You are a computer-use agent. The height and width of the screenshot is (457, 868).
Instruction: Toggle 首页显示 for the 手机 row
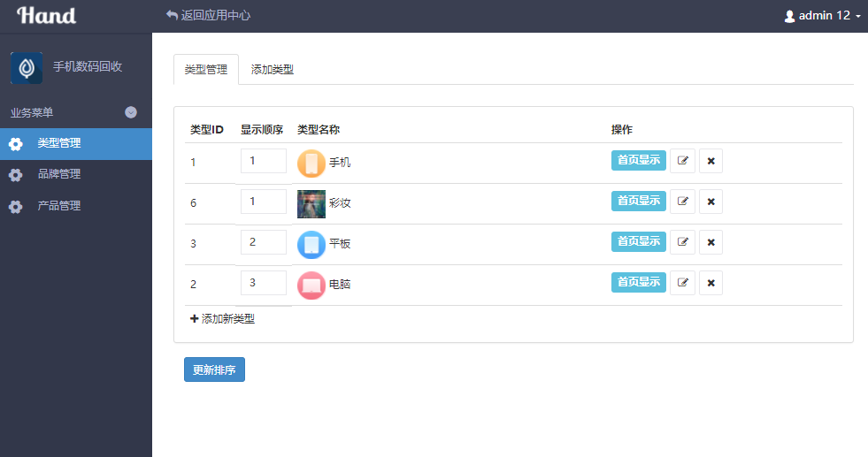[x=638, y=161]
